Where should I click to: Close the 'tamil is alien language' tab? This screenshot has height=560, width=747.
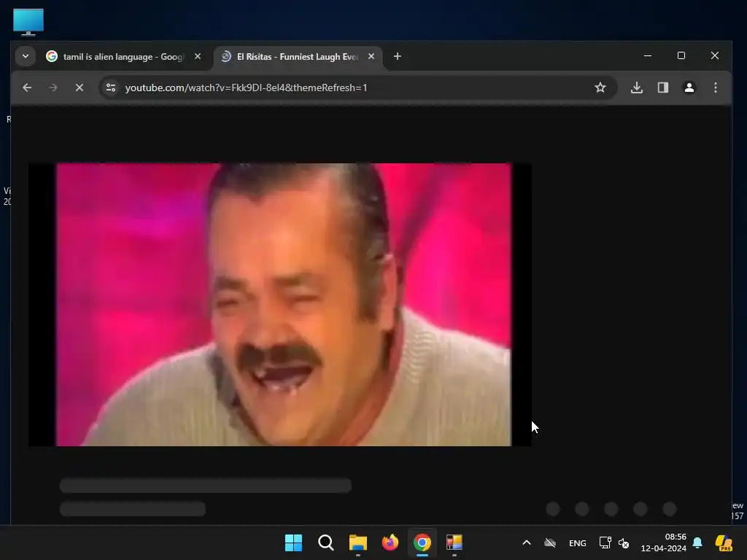198,56
